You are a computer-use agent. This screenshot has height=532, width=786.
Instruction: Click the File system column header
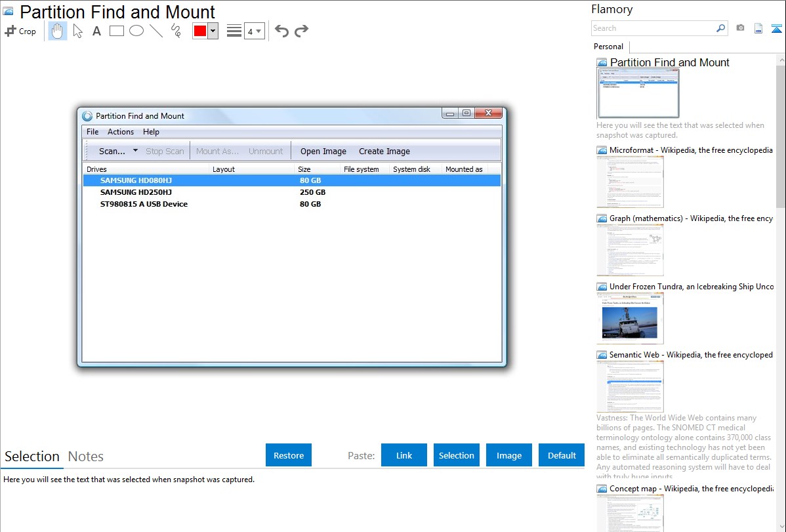(x=364, y=169)
